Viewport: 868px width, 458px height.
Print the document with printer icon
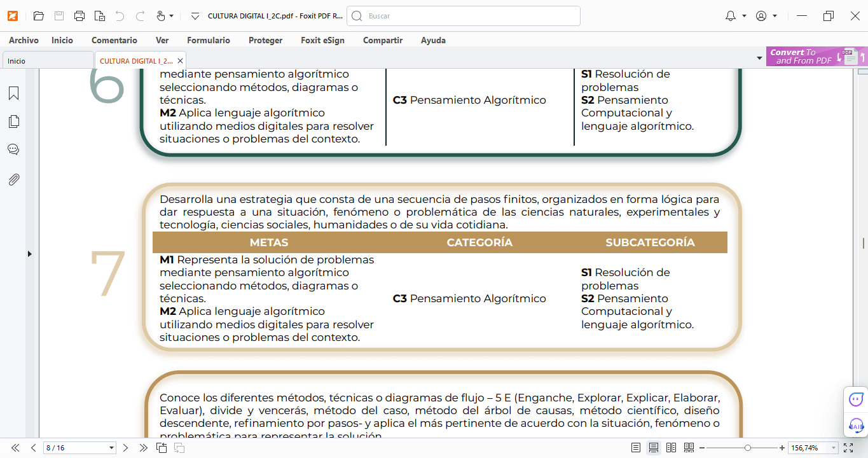[79, 16]
